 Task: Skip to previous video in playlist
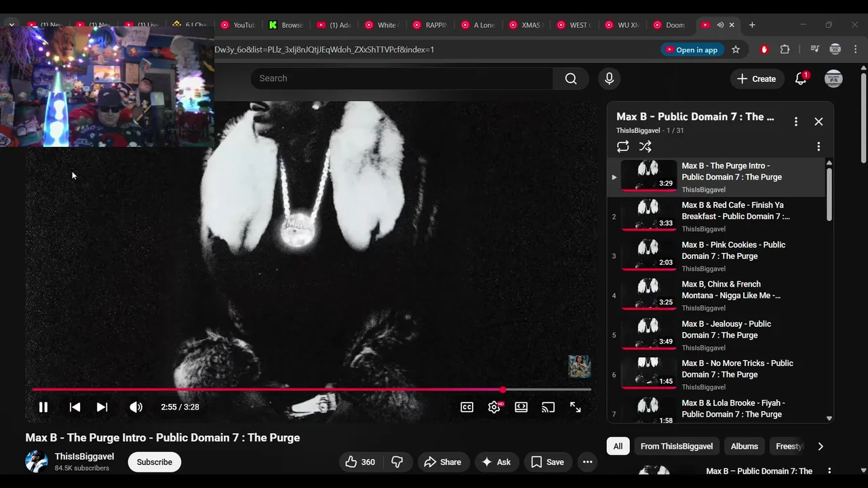(75, 407)
